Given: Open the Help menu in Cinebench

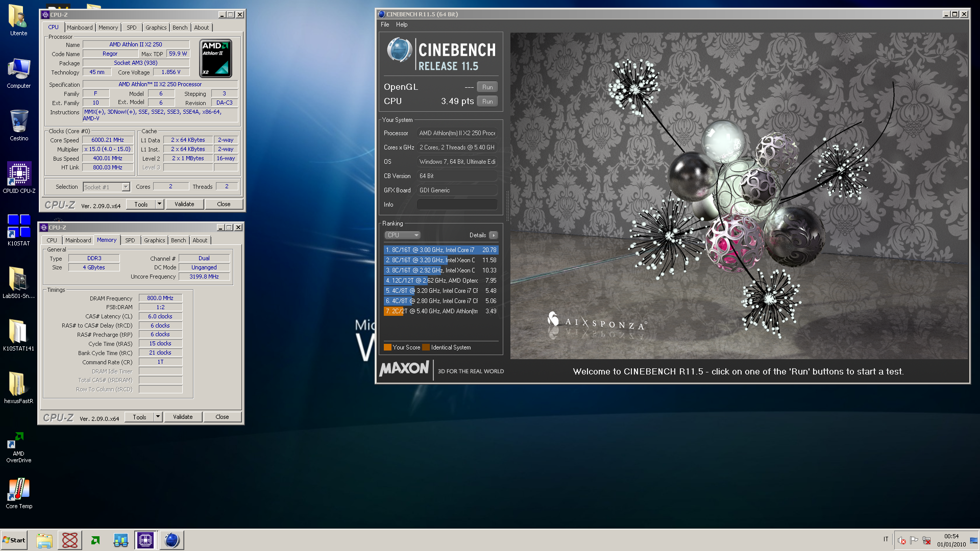Looking at the screenshot, I should (x=402, y=24).
